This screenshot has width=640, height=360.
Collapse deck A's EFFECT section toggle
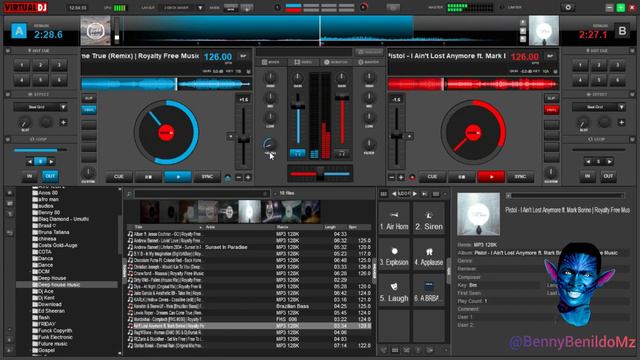pos(8,94)
